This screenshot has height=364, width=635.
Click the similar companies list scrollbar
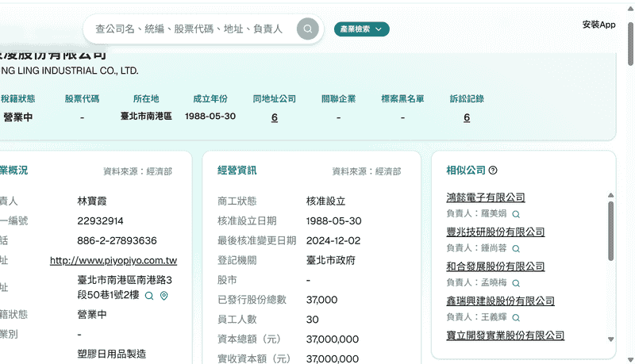(x=610, y=231)
